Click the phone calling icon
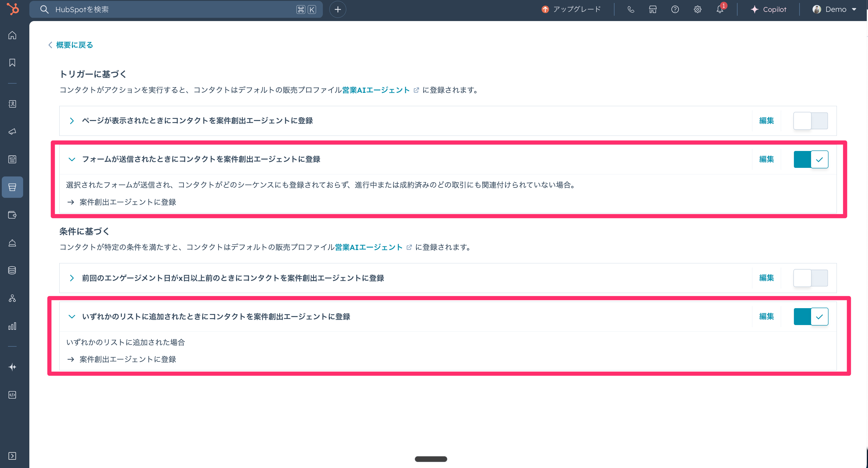 [631, 9]
